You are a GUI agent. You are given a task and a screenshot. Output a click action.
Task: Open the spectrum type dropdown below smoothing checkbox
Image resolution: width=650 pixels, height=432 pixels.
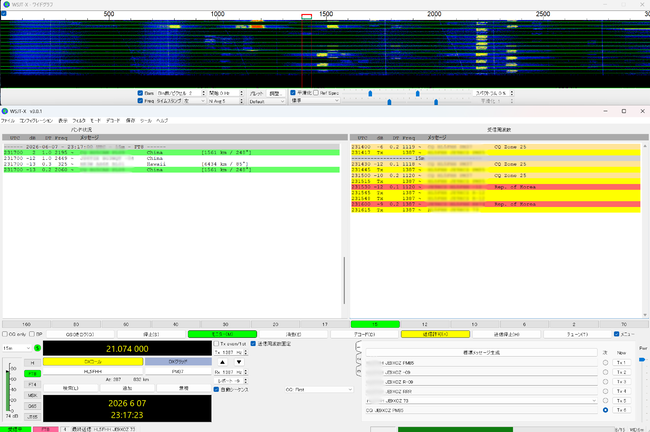pyautogui.click(x=315, y=101)
